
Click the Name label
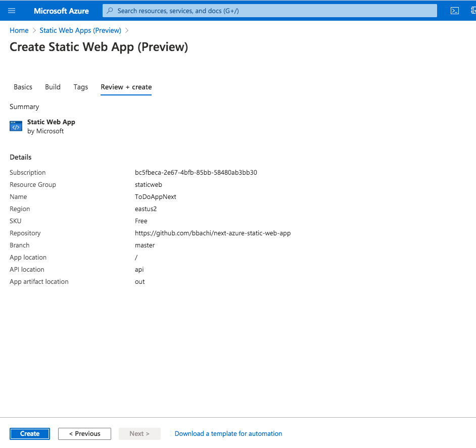(18, 196)
